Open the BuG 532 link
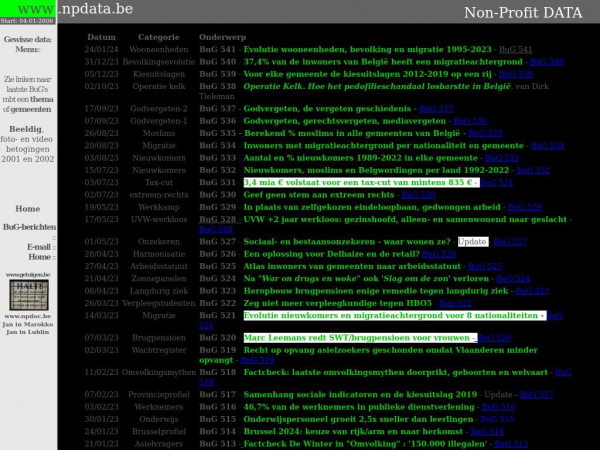 coord(533,170)
